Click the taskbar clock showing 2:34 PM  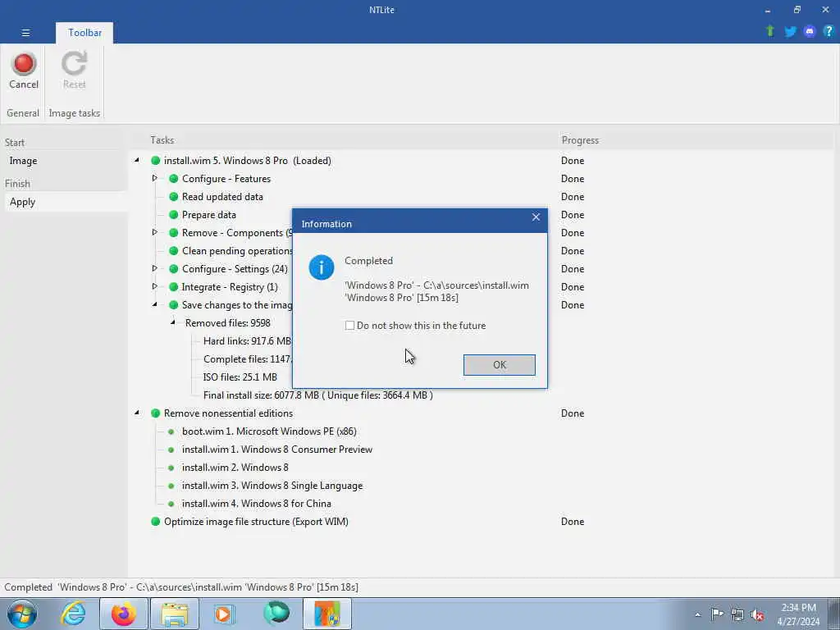(798, 614)
